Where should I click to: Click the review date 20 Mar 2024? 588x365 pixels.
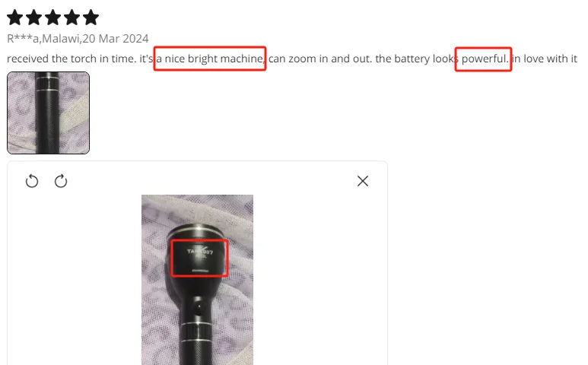click(116, 39)
